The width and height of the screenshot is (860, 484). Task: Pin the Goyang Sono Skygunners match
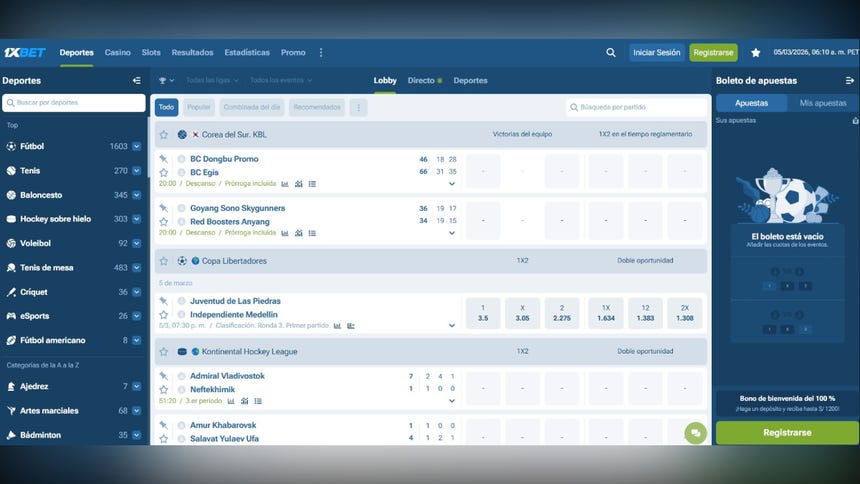(x=163, y=208)
